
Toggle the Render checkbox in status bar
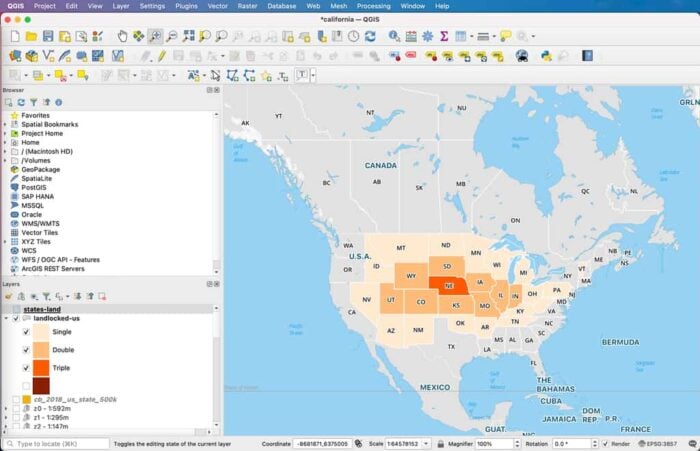pos(605,443)
